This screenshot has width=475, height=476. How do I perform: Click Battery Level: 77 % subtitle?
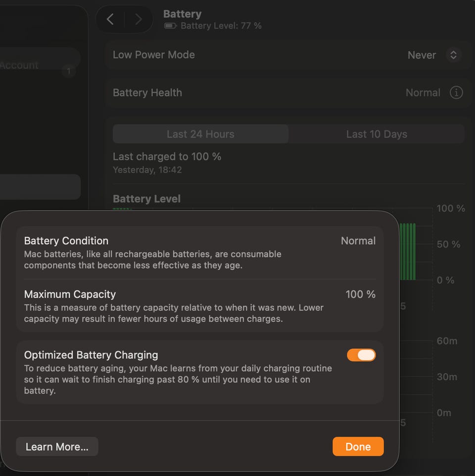221,26
